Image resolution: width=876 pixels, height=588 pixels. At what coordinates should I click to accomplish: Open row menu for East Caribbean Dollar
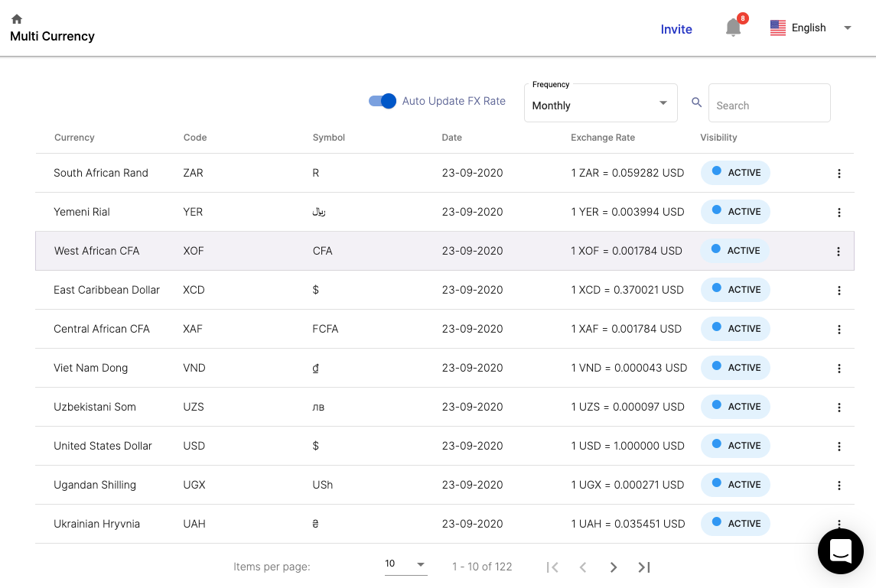(x=839, y=291)
